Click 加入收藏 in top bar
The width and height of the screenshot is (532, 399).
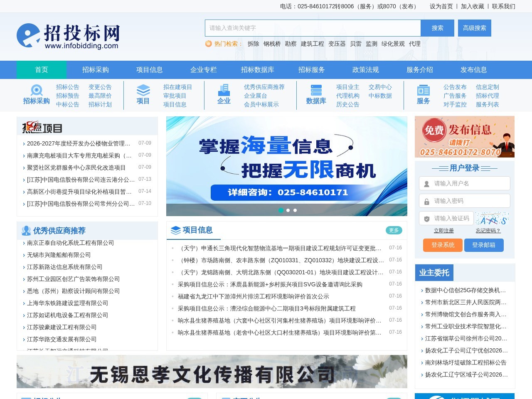coord(473,6)
